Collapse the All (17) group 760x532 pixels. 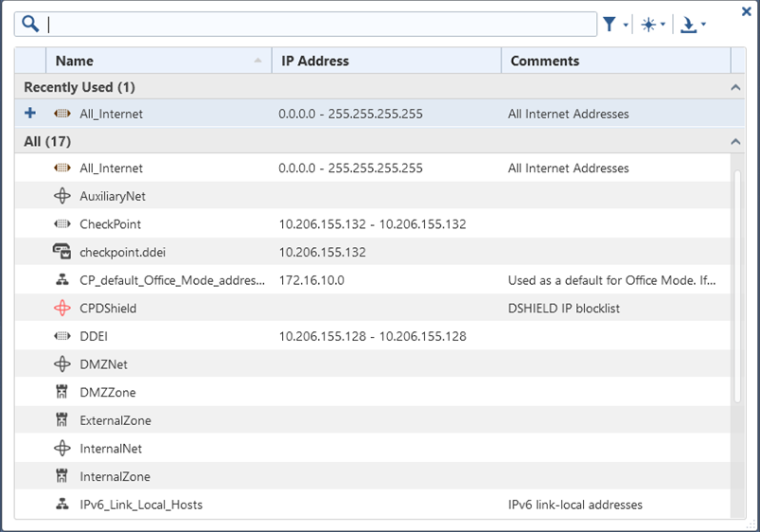[735, 142]
